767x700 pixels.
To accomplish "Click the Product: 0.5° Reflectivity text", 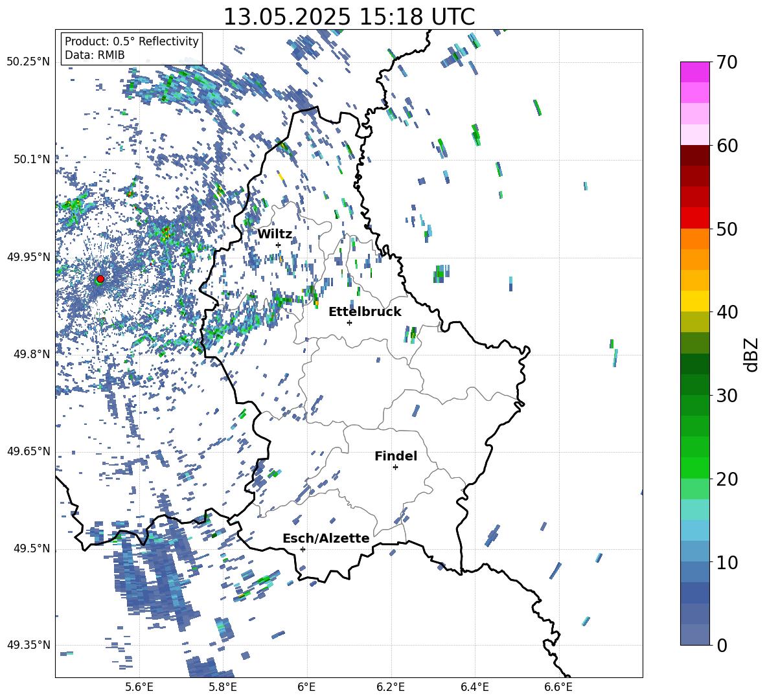I will 132,41.
